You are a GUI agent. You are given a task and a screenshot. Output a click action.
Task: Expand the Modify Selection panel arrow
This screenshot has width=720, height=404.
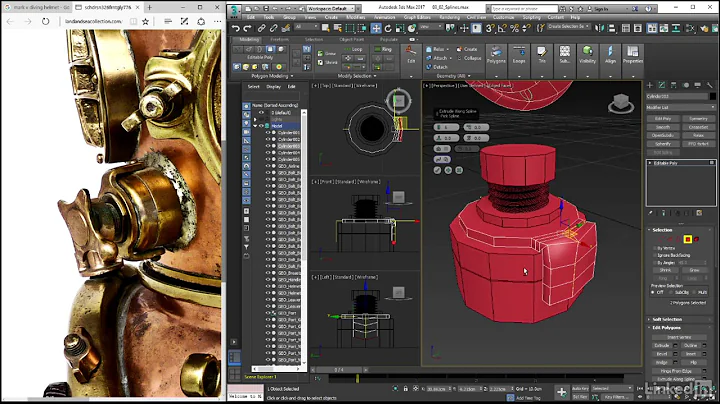[375, 76]
